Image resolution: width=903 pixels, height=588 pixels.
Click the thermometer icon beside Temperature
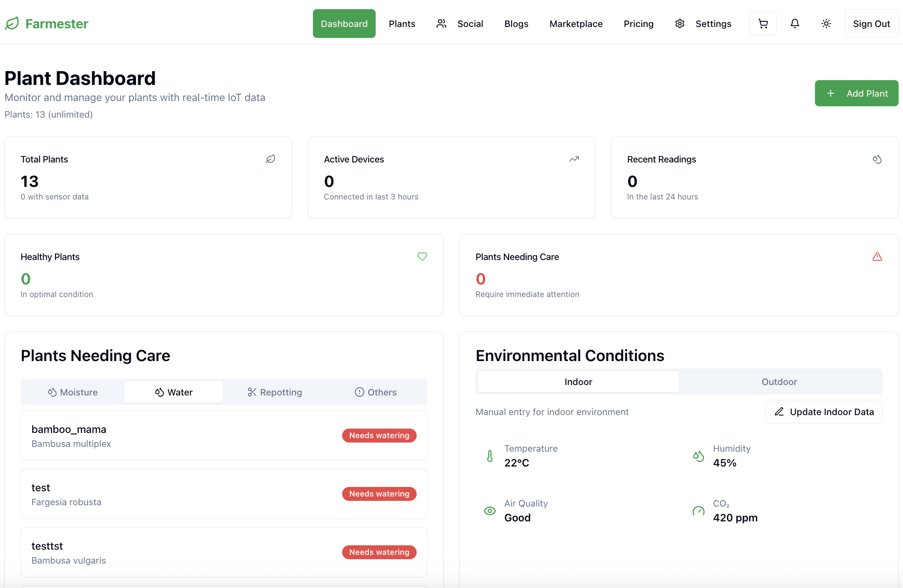pos(490,456)
